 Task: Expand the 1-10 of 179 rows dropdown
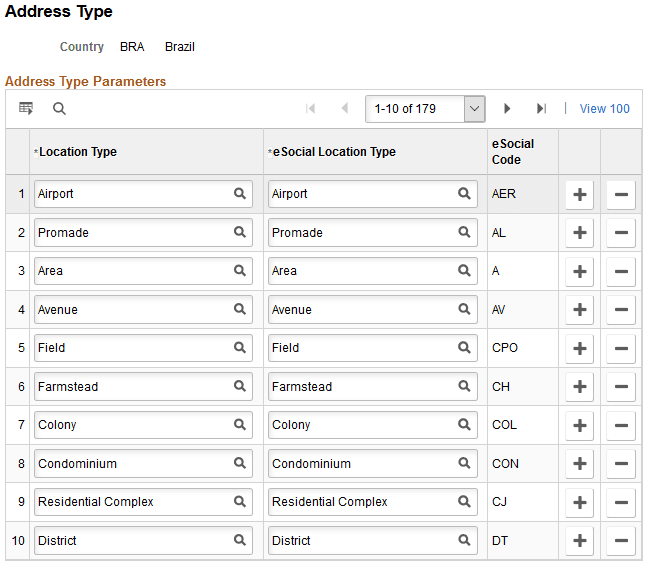click(x=474, y=109)
